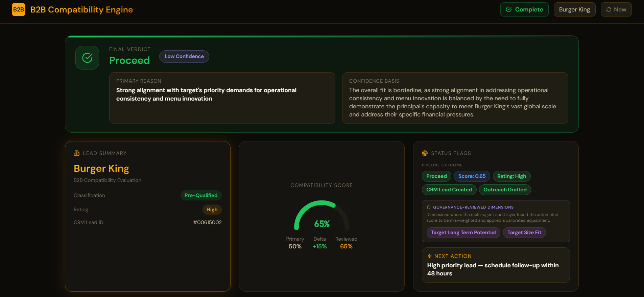This screenshot has width=644, height=297.
Task: Click the schedule follow-up next action text
Action: [x=493, y=269]
